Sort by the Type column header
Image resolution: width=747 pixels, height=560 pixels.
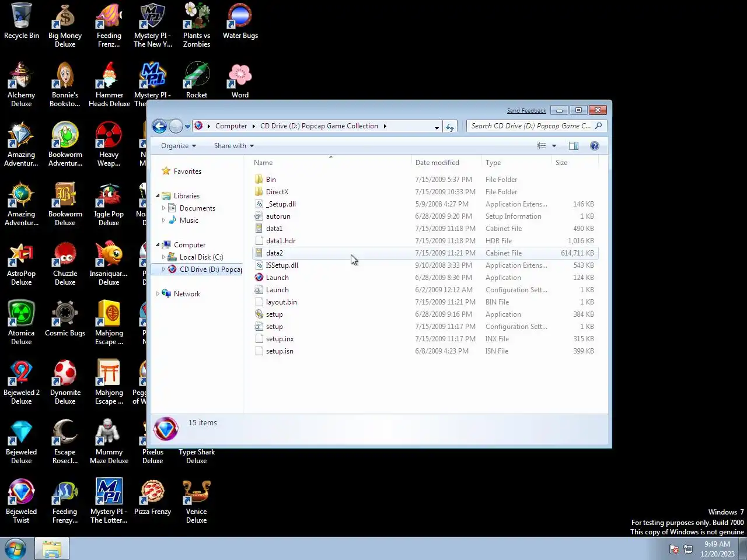(516, 163)
